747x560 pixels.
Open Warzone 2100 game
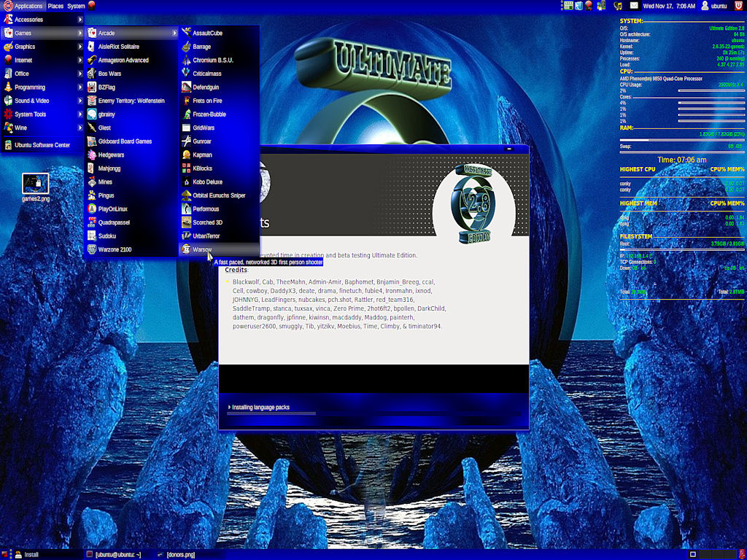(x=114, y=249)
